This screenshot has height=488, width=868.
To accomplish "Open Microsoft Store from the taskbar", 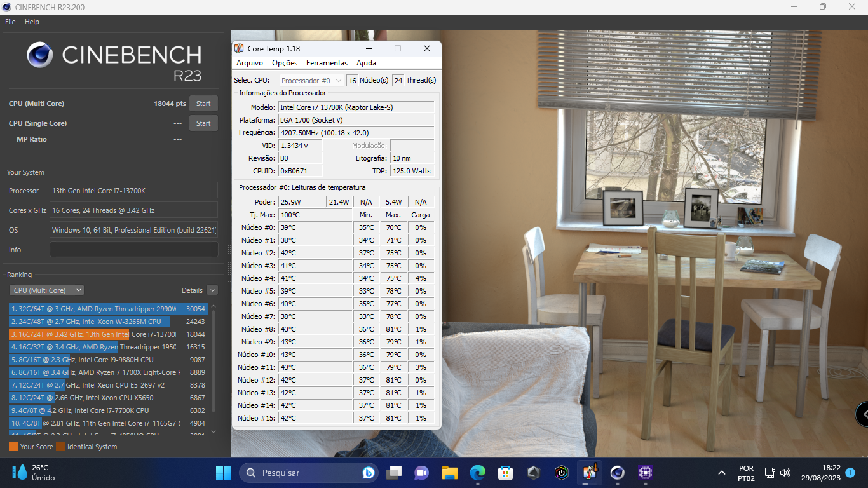I will pos(505,473).
